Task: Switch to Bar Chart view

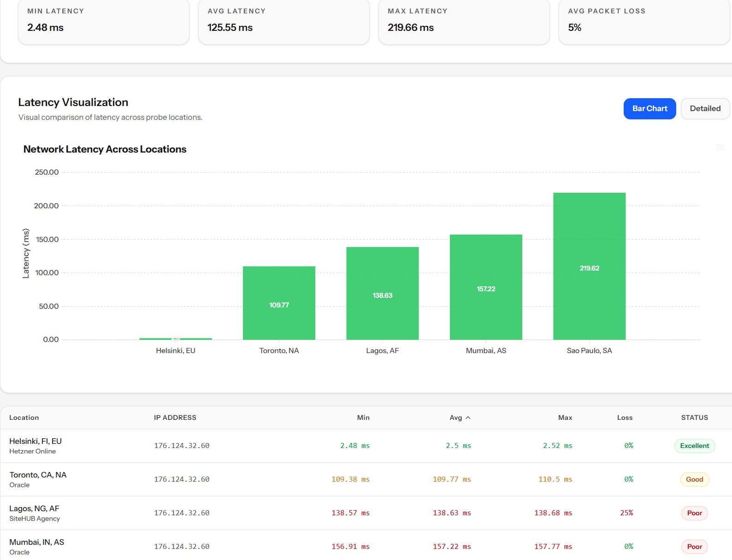Action: (x=649, y=109)
